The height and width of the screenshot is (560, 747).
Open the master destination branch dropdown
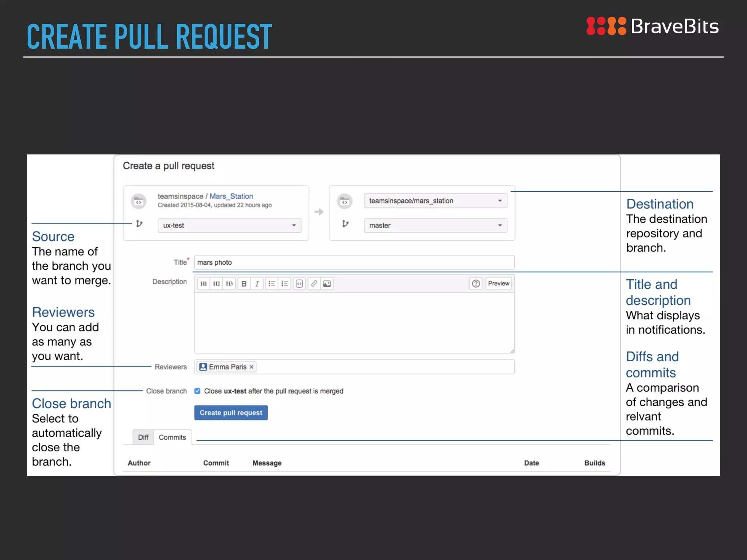tap(436, 225)
